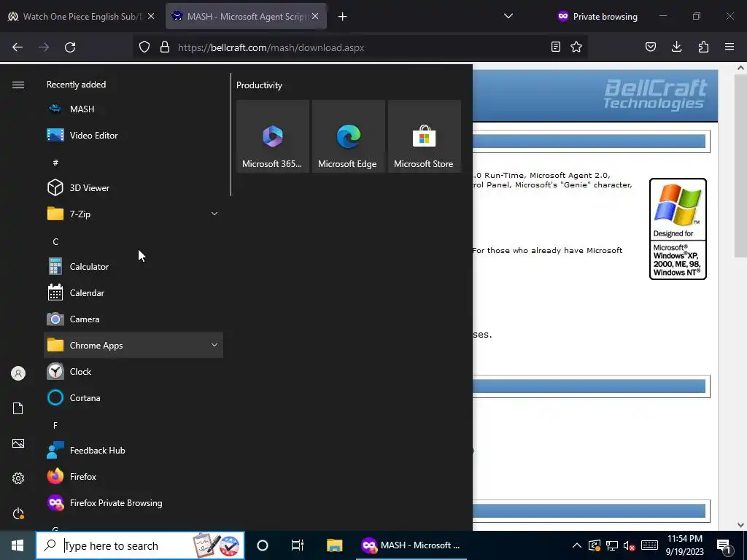Jump to F letter group
Image resolution: width=747 pixels, height=560 pixels.
pyautogui.click(x=55, y=425)
